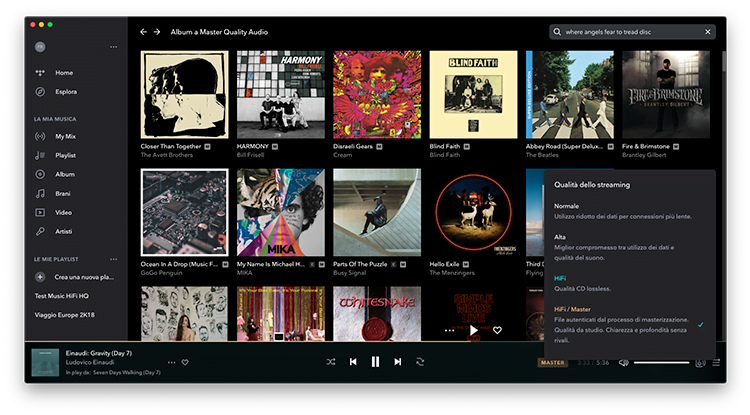The image size is (750, 415).
Task: Open the user profile avatar
Action: point(40,47)
